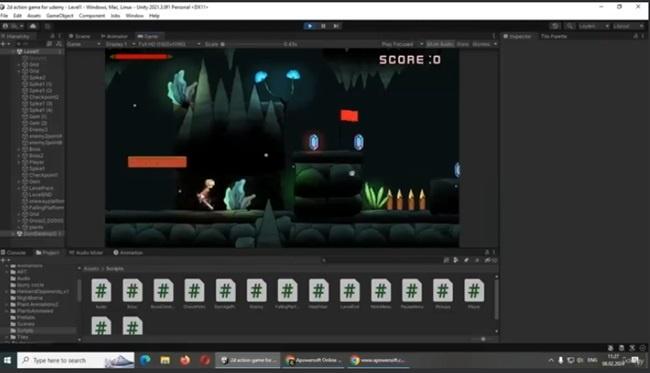Select the Player script asset
Screen dimensions: 650x373
(x=474, y=294)
